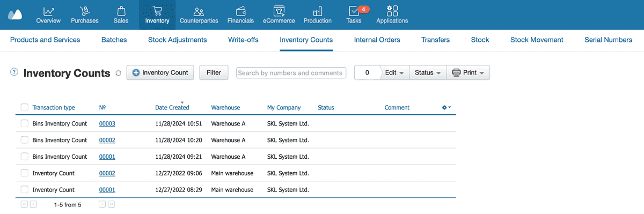
Task: Open the eCommerce section
Action: [279, 14]
